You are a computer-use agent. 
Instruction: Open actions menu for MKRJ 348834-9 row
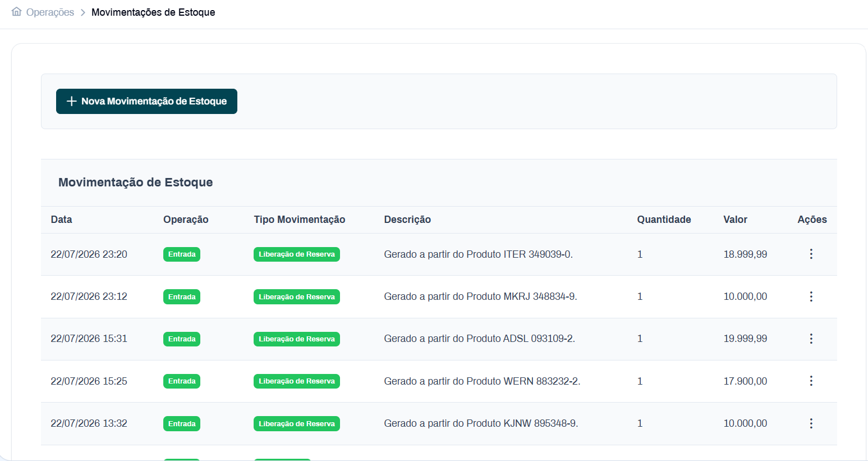[811, 296]
